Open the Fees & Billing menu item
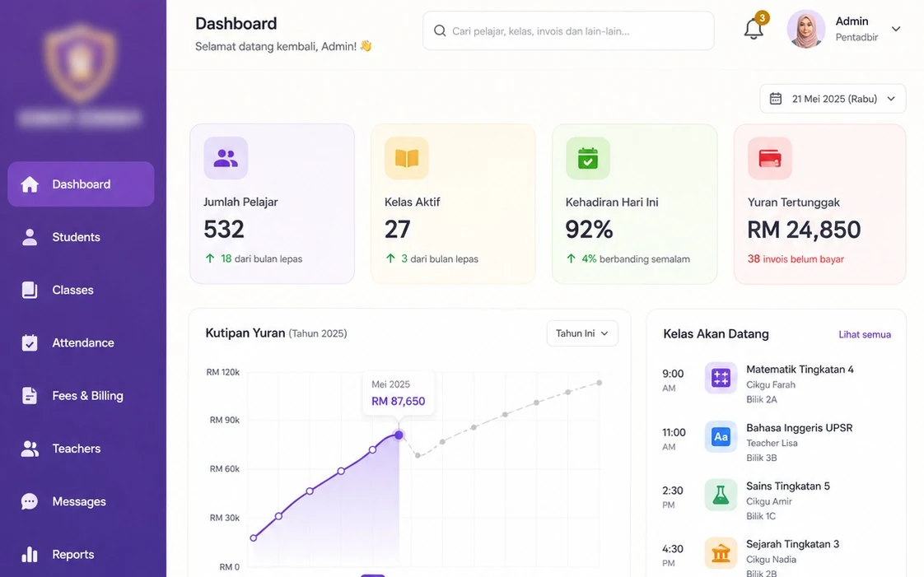Image resolution: width=924 pixels, height=577 pixels. pyautogui.click(x=81, y=396)
